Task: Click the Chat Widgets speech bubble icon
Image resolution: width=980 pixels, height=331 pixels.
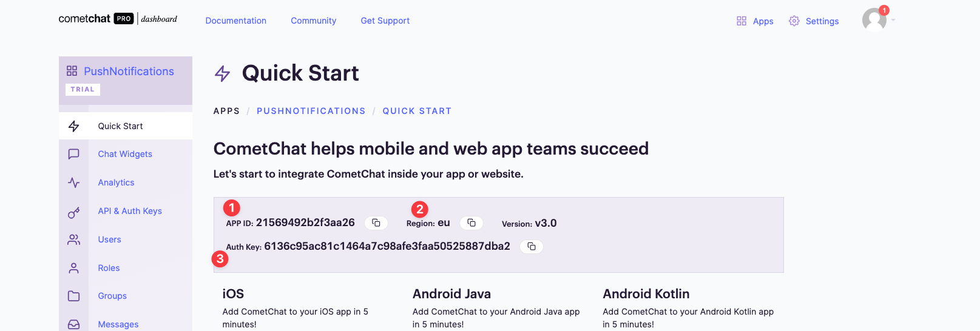Action: (x=74, y=154)
